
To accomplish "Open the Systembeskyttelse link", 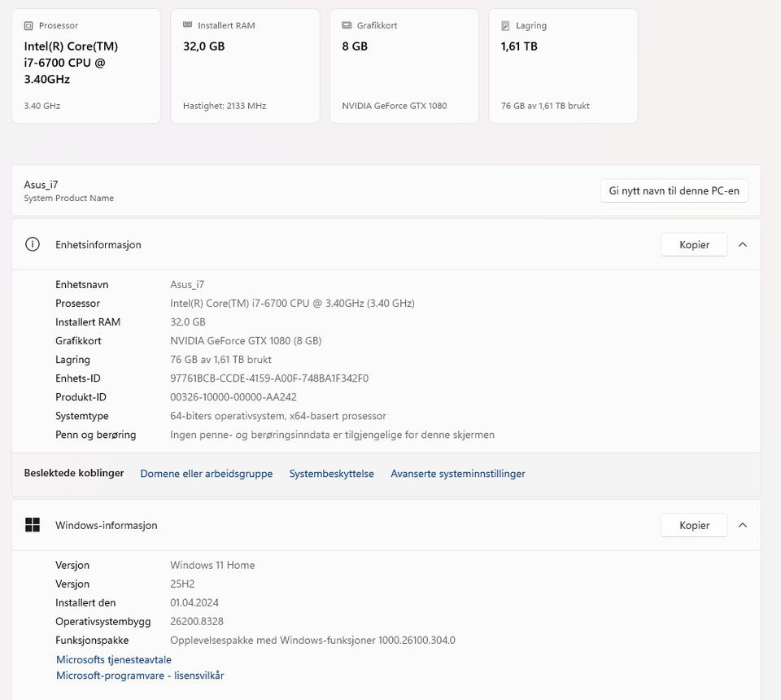I will pos(332,474).
